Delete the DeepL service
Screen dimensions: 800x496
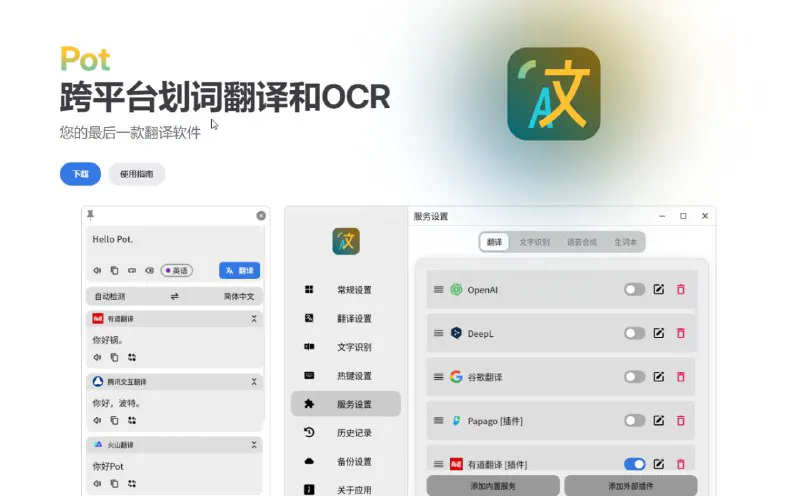pos(681,333)
